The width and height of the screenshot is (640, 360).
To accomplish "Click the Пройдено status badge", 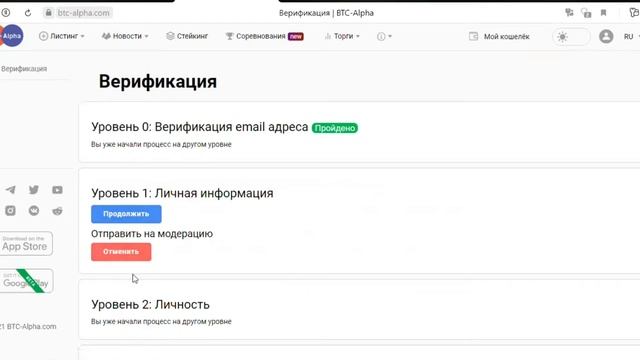I will [335, 128].
